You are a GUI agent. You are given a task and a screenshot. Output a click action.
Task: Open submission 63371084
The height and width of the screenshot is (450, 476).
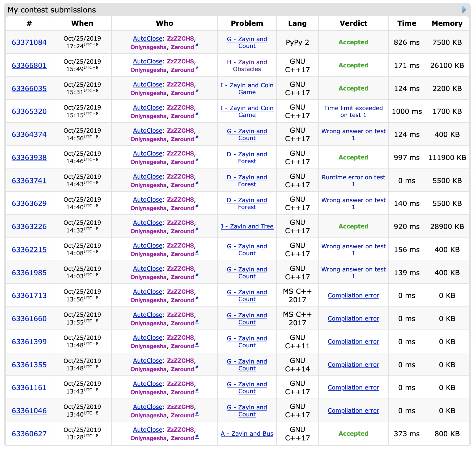point(29,42)
